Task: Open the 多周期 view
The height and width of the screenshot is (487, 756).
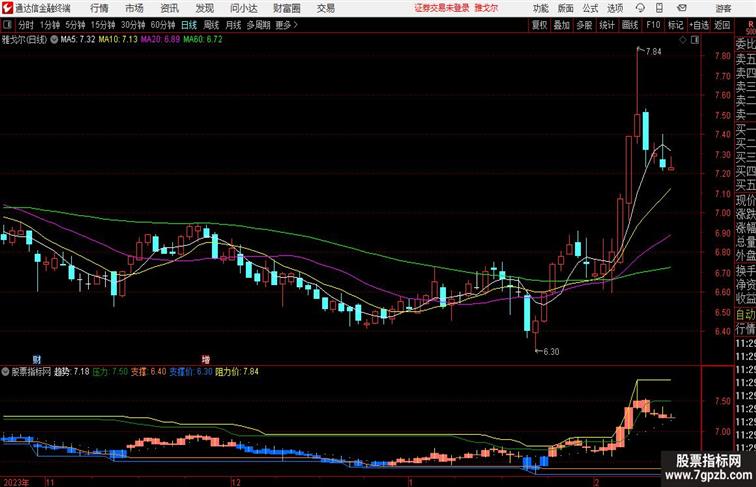Action: (x=258, y=25)
